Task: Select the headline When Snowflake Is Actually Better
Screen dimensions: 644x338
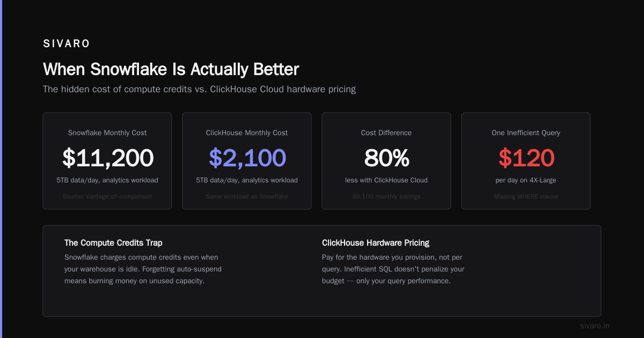Action: point(171,69)
